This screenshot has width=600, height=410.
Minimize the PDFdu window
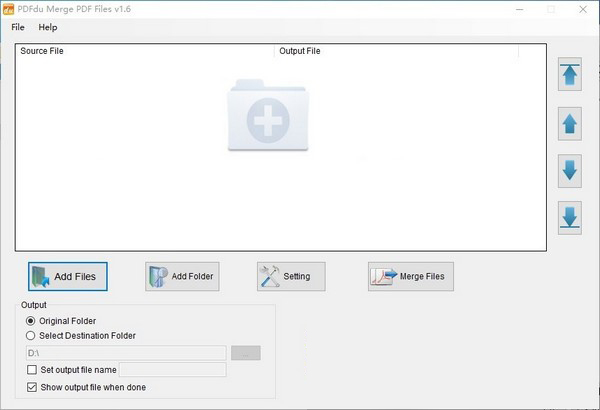point(520,9)
